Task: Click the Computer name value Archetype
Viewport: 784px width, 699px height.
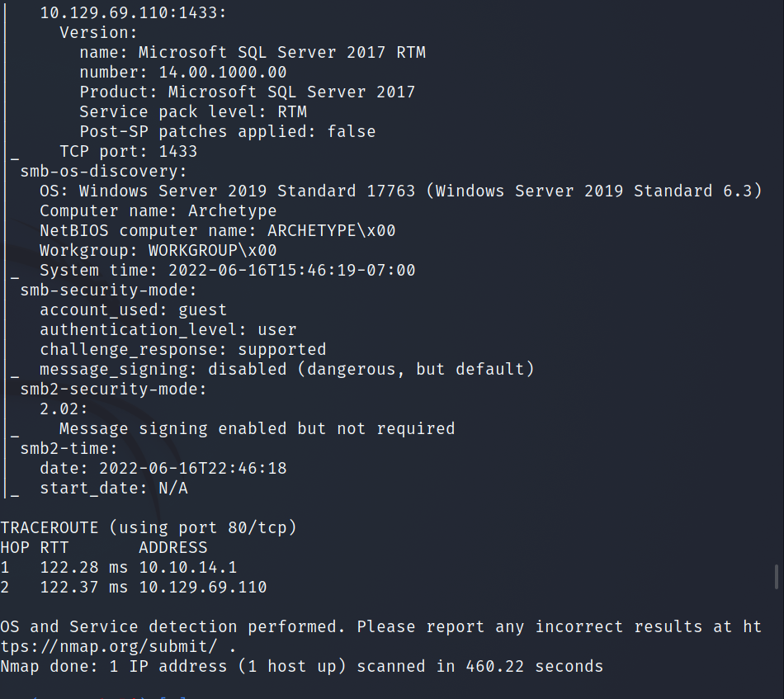Action: [232, 210]
